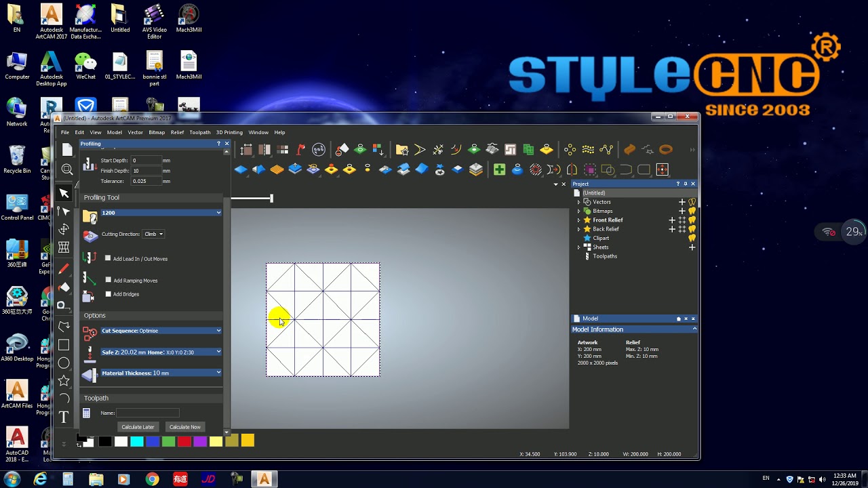Click the arrow Select tool
This screenshot has height=488, width=868.
point(64,194)
